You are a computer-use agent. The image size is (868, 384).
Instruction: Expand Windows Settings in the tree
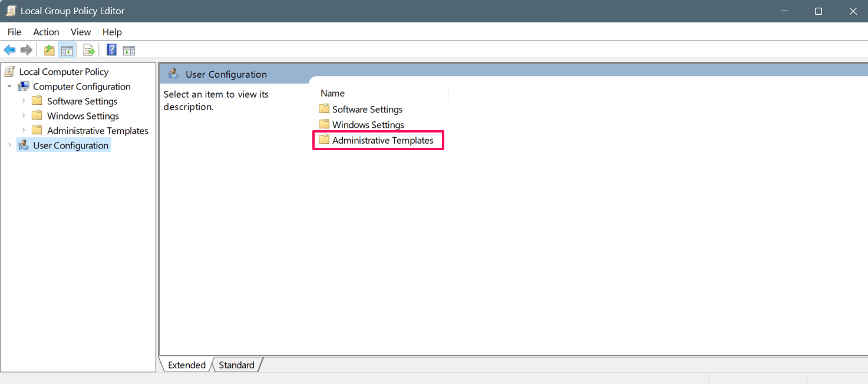[24, 116]
